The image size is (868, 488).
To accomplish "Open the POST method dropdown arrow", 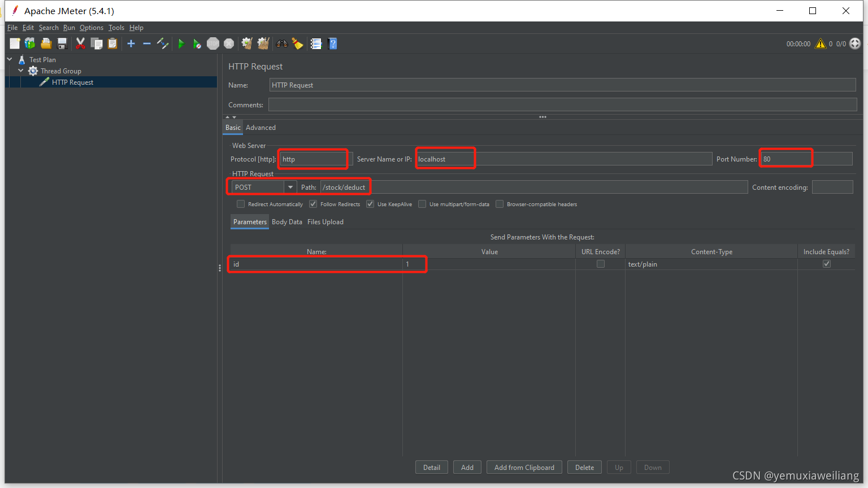I will [x=290, y=187].
